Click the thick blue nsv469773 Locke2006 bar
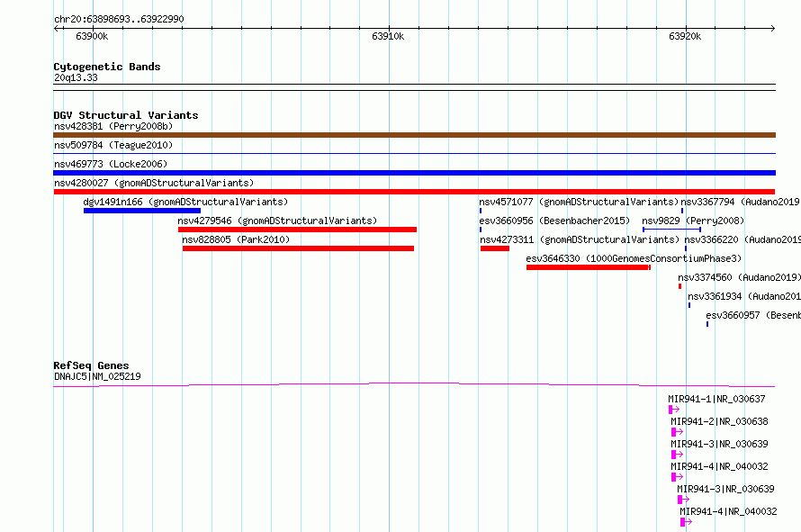 pos(414,173)
